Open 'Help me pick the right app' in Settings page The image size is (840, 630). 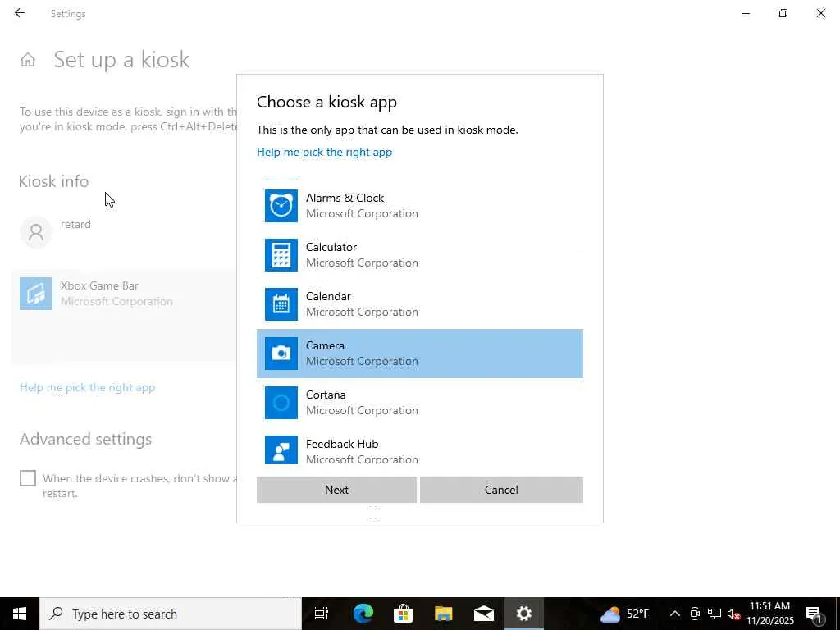[87, 387]
